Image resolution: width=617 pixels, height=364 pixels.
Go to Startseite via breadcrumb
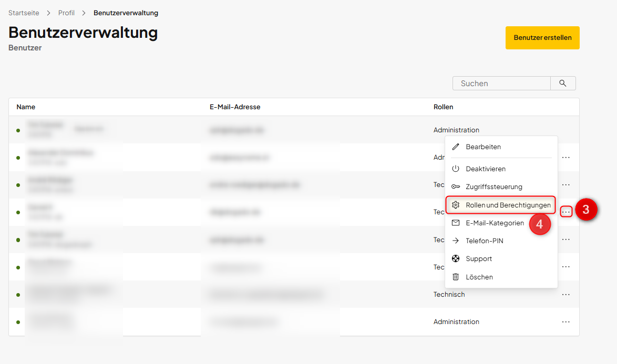click(x=24, y=13)
